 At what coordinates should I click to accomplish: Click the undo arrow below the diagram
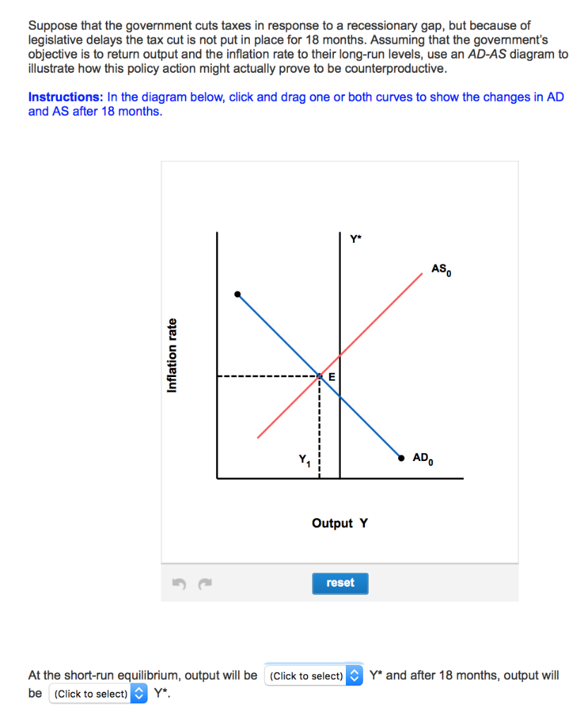tap(178, 583)
